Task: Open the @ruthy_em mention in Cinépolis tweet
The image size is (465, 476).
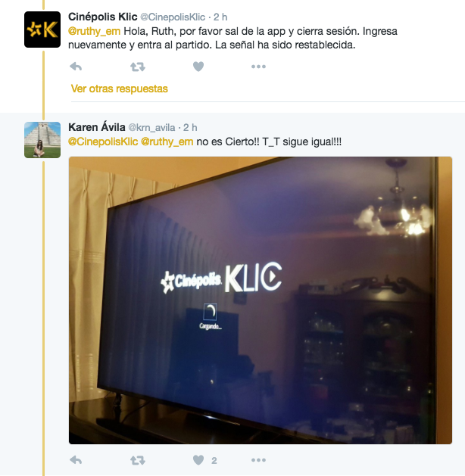Action: click(x=94, y=31)
